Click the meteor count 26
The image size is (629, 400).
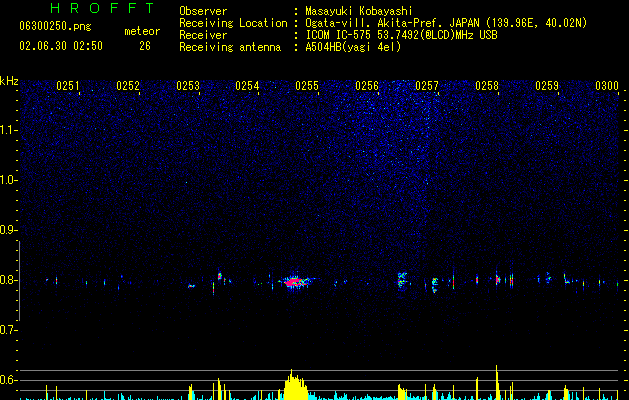[x=145, y=46]
